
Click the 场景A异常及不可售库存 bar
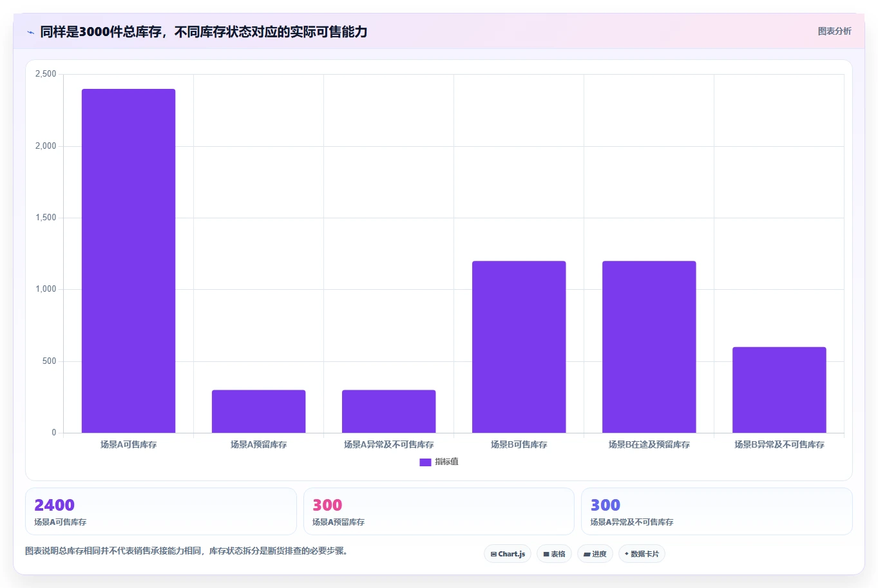[x=388, y=412]
